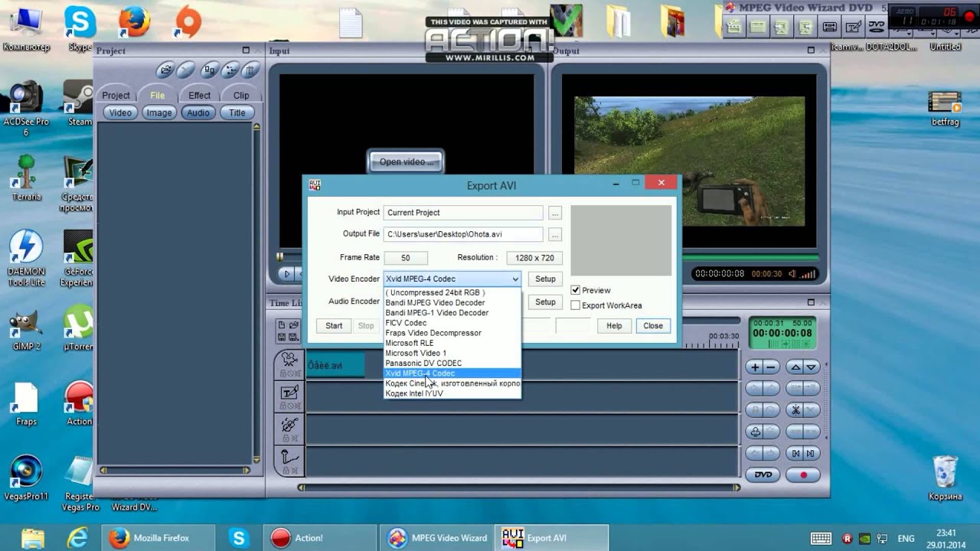Choose Uncompressed 24bit RGB encoder
The image size is (980, 551).
(x=452, y=292)
